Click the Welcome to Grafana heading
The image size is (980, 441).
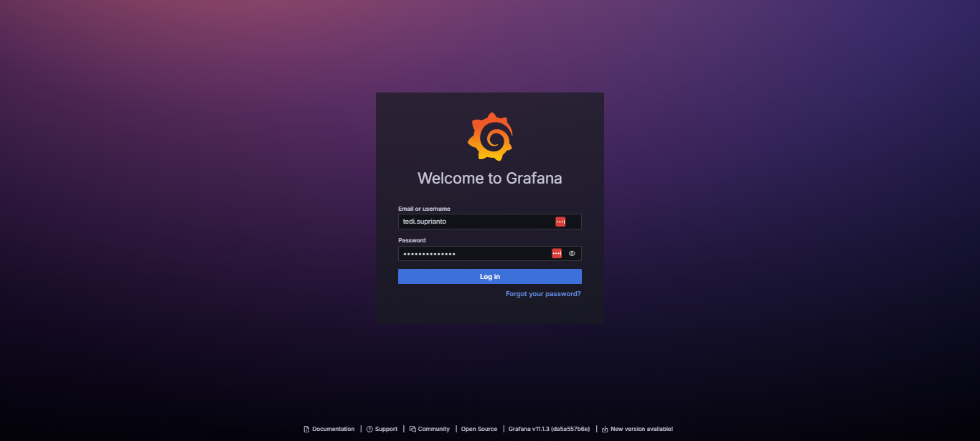click(490, 179)
